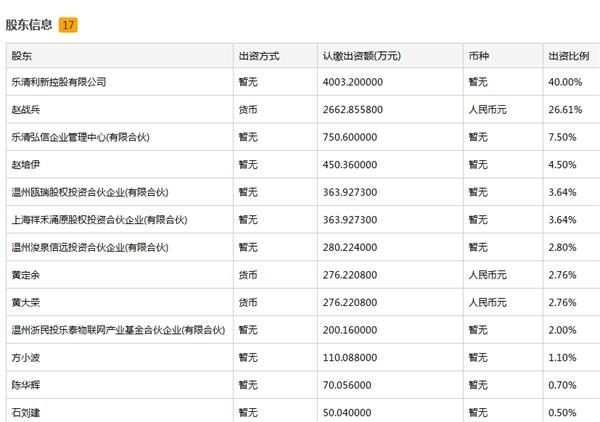Open shareholder 赵战兵 profile
The height and width of the screenshot is (422, 600).
(x=26, y=109)
